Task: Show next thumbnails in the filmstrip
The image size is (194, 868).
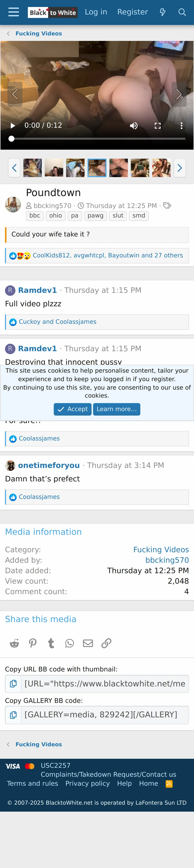Action: (180, 168)
